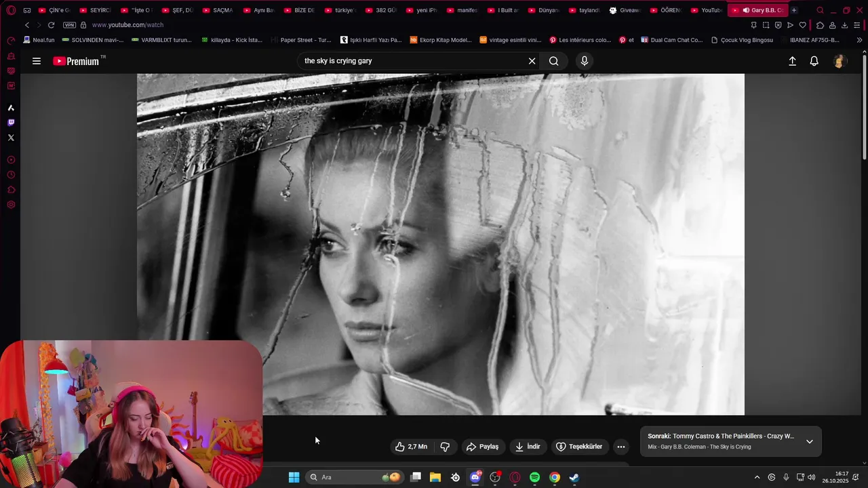
Task: Switch to the SEYİRCİ tab
Action: pos(95,10)
